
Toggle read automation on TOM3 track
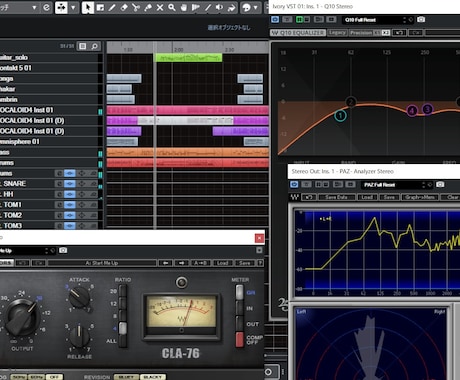[x=70, y=226]
